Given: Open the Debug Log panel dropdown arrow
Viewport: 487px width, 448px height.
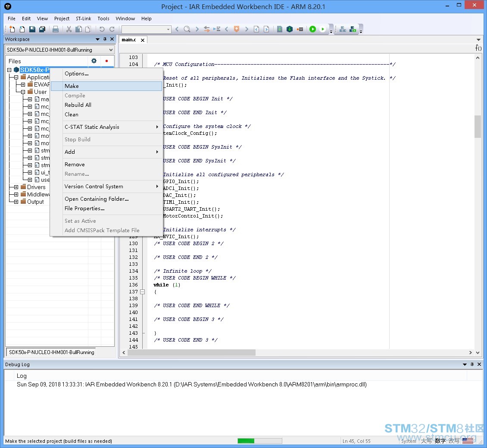Looking at the screenshot, I should (x=465, y=364).
